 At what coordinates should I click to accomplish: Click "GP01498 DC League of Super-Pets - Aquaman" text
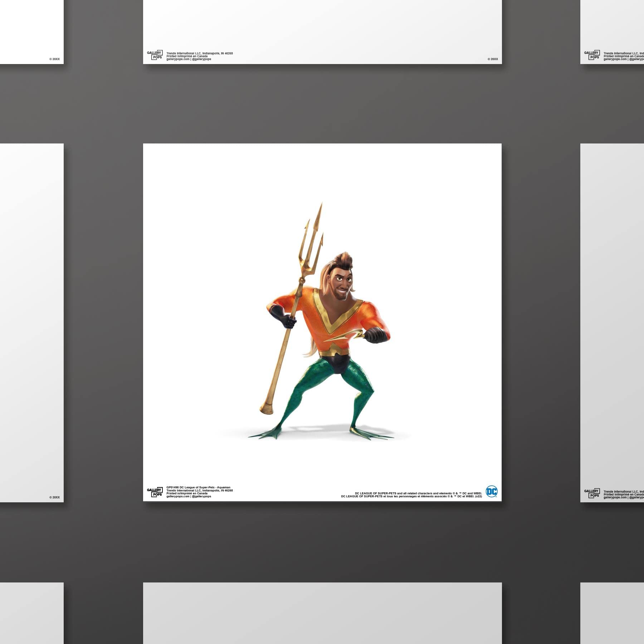click(x=198, y=488)
